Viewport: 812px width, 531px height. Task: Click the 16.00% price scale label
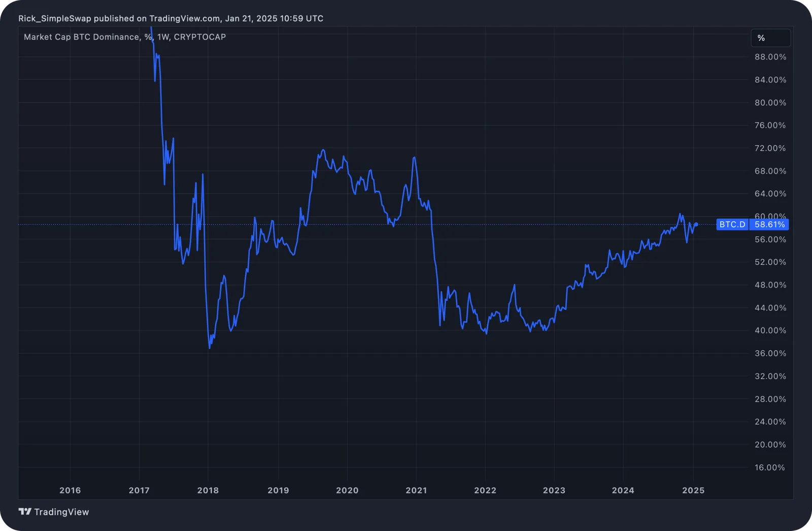pos(770,468)
